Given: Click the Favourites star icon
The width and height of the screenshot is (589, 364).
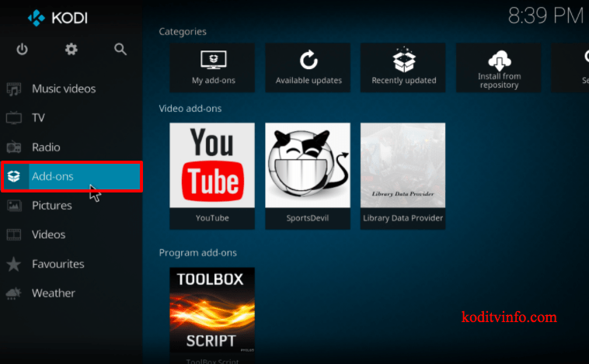Looking at the screenshot, I should pos(14,264).
